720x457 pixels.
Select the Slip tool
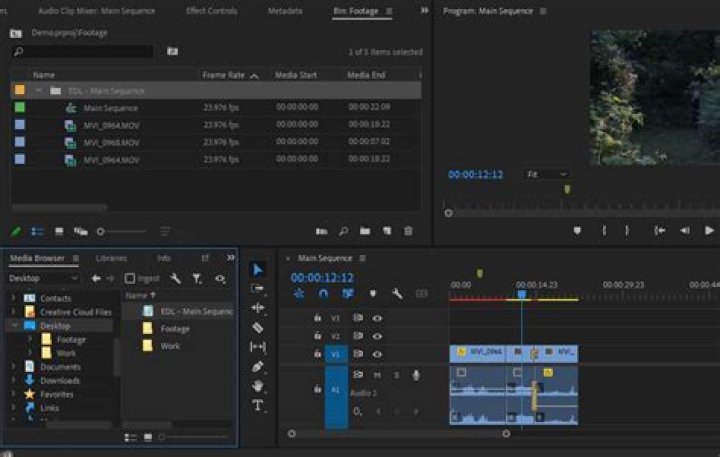(x=258, y=346)
